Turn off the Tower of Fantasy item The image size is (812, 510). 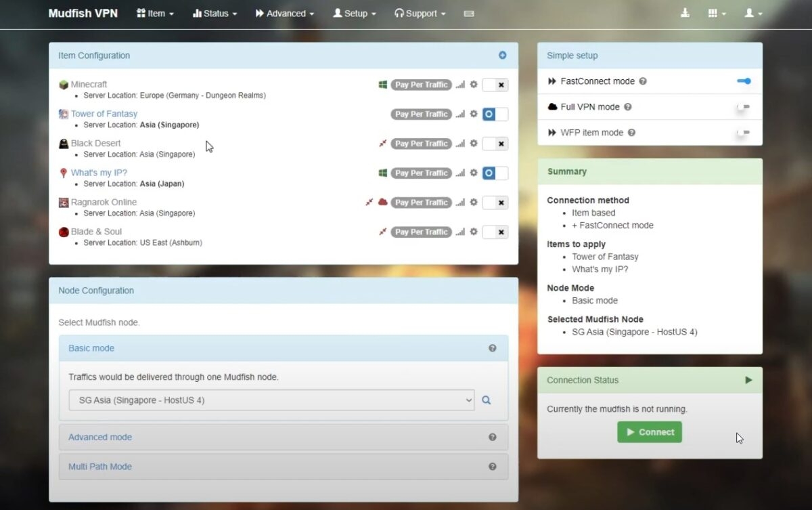click(x=495, y=114)
